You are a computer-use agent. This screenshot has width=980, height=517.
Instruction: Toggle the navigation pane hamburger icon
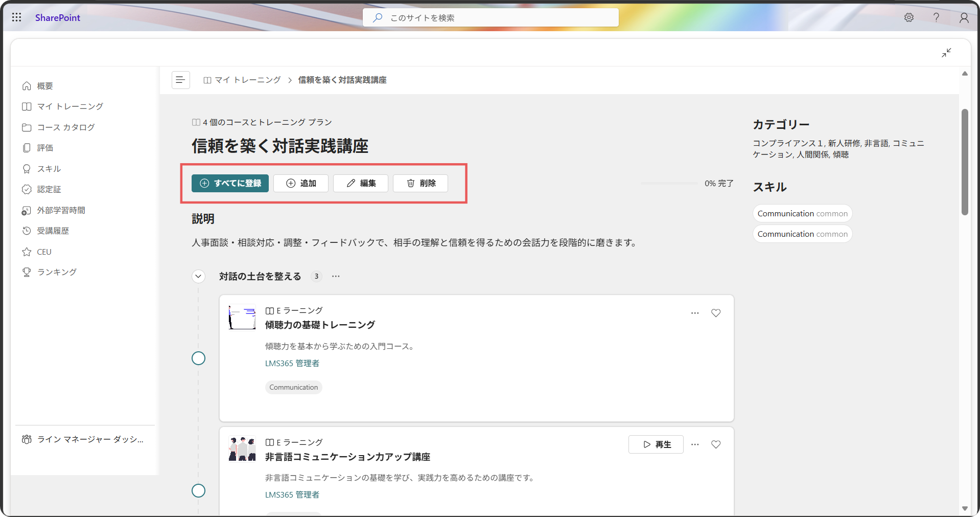tap(181, 80)
